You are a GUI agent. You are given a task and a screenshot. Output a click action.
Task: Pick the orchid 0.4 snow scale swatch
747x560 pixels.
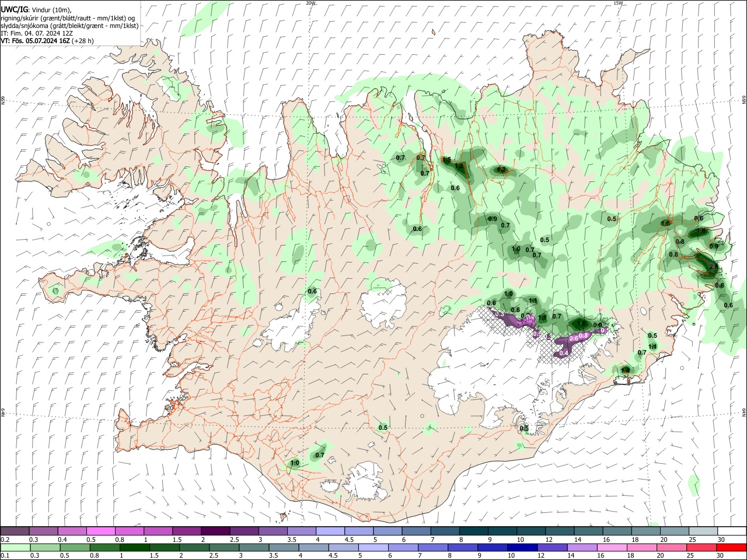coord(72,531)
